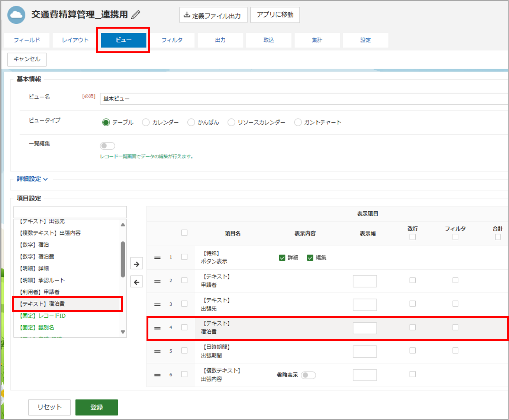Check the 合計 header checkbox
The image size is (509, 420).
pyautogui.click(x=498, y=237)
